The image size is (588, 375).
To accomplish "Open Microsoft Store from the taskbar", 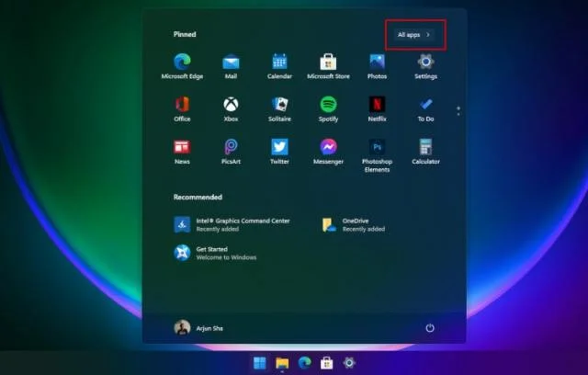I will pyautogui.click(x=327, y=363).
